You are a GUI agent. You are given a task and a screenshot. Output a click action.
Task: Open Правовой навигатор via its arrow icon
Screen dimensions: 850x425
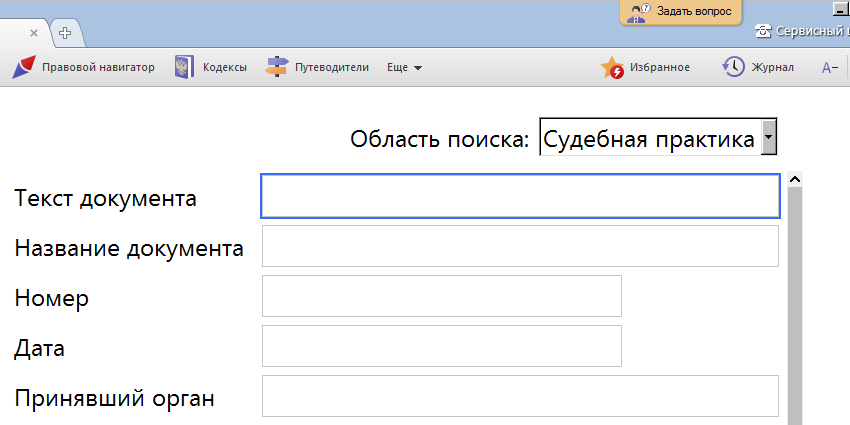24,67
